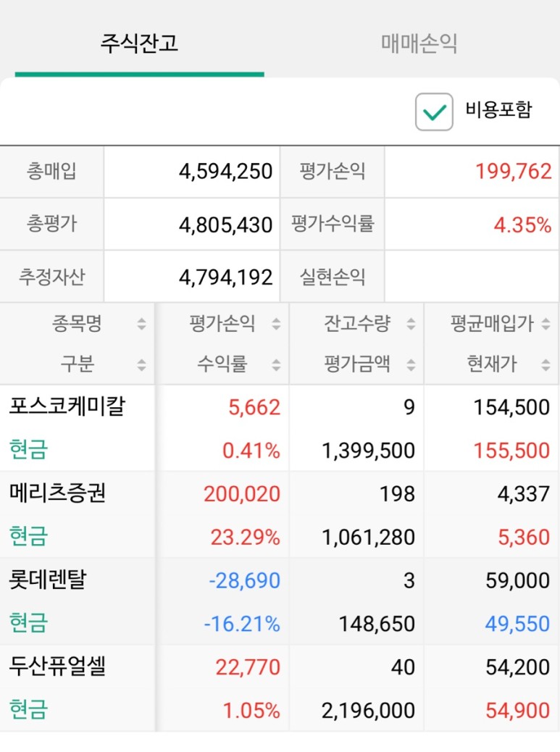Viewport: 560px width, 752px height.
Task: Tap 두산퓨얼셀 average price 54,200
Action: tap(518, 667)
